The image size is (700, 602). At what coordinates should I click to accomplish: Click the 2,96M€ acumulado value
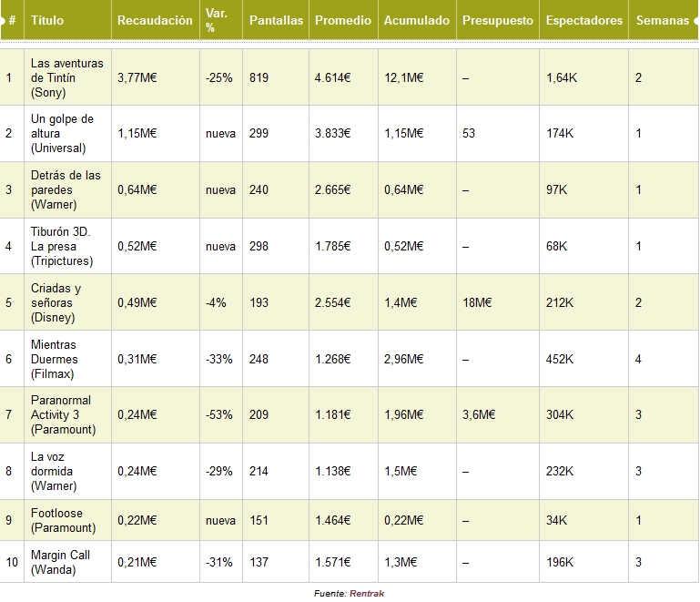pos(403,359)
